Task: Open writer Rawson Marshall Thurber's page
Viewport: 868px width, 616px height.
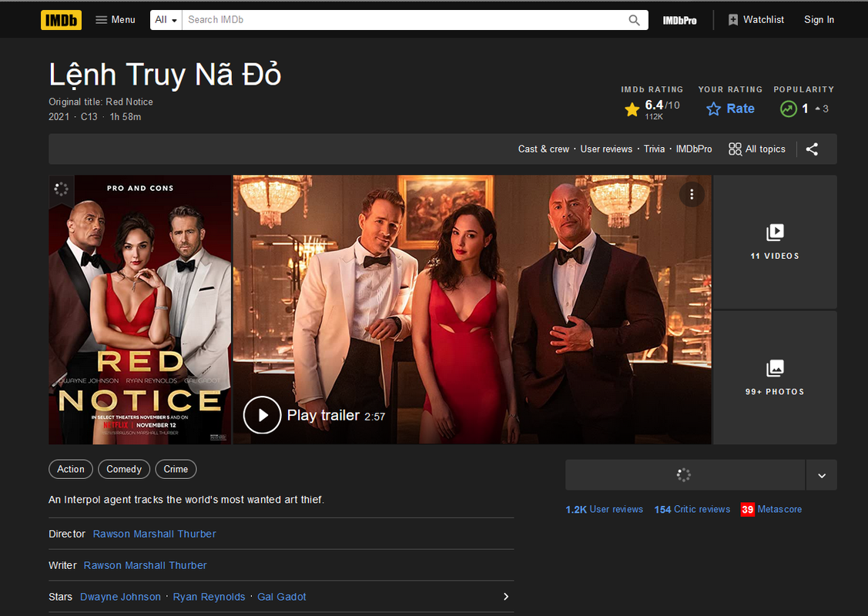Action: pos(145,566)
